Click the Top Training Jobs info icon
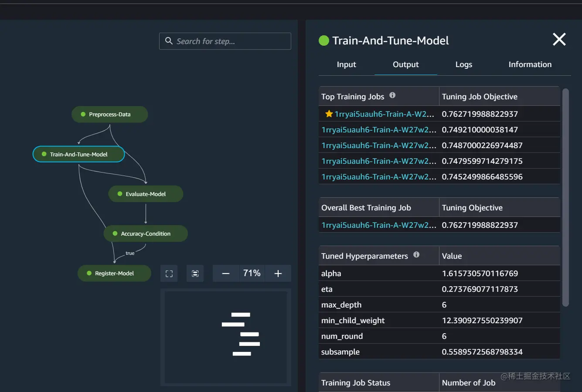Image resolution: width=582 pixels, height=392 pixels. click(x=392, y=95)
